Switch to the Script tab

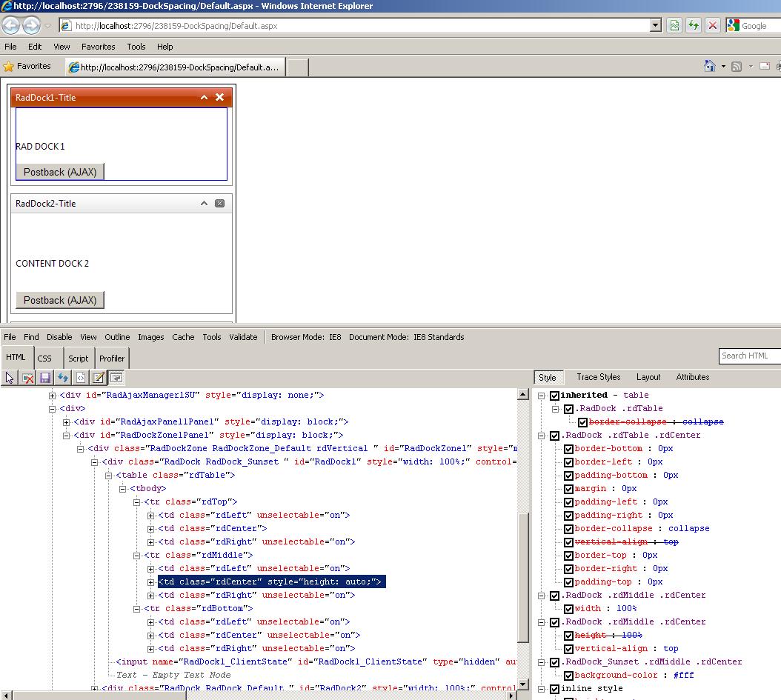[x=78, y=359]
